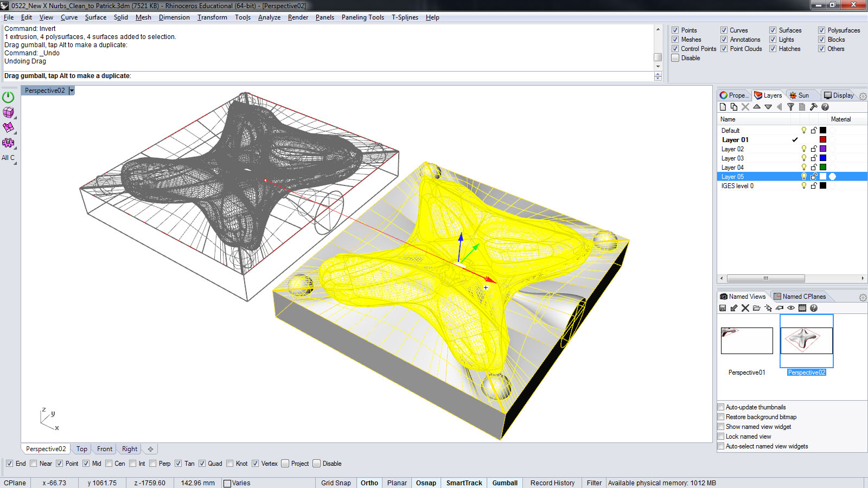Open layer tools hammer icon
Image resolution: width=868 pixels, height=488 pixels.
tap(813, 107)
